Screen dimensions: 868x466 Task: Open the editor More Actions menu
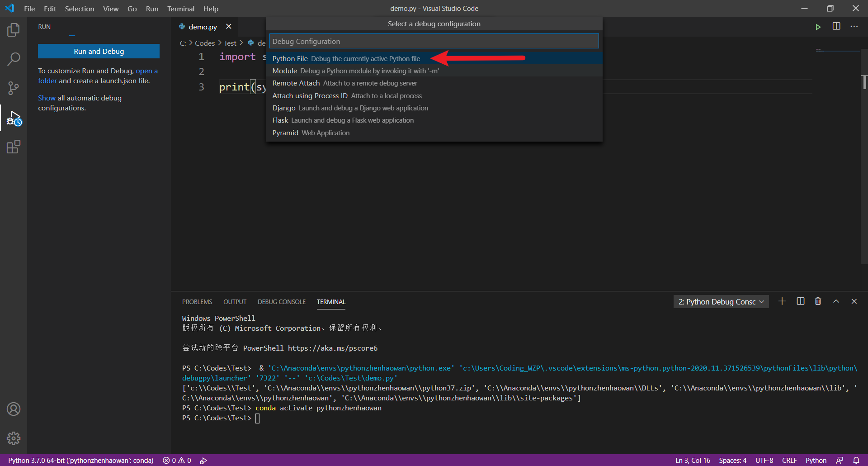[854, 27]
